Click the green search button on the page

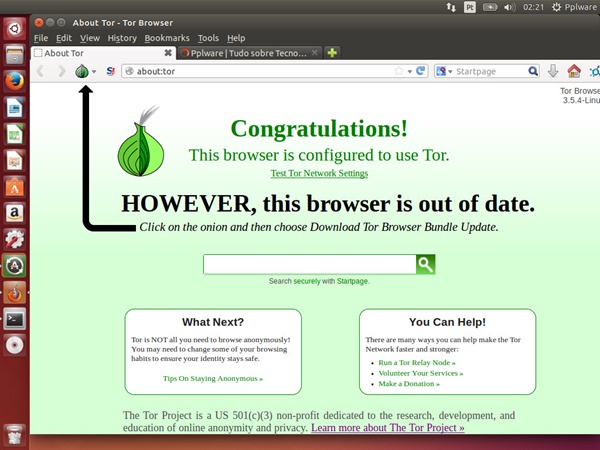pos(426,264)
